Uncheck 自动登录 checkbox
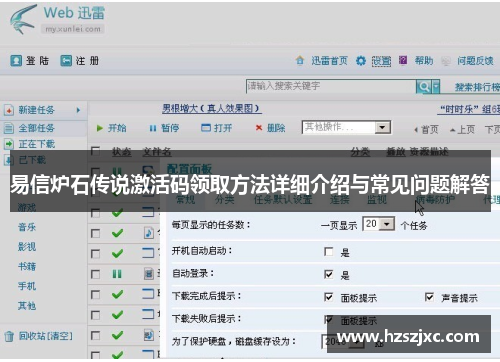This screenshot has width=500, height=362. (329, 274)
